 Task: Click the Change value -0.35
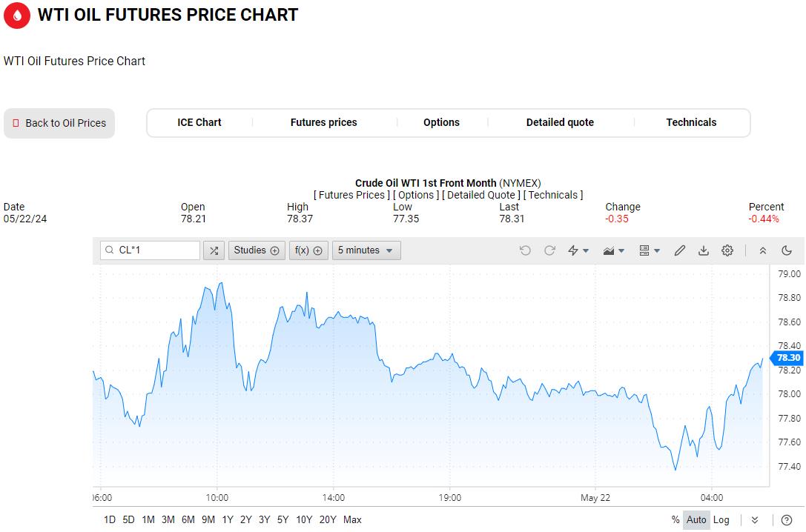617,219
